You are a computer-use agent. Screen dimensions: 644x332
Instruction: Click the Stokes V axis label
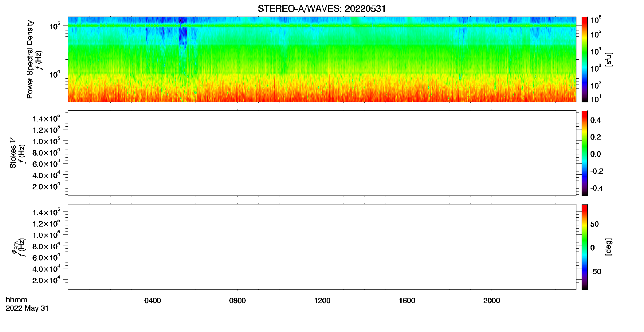(x=13, y=153)
